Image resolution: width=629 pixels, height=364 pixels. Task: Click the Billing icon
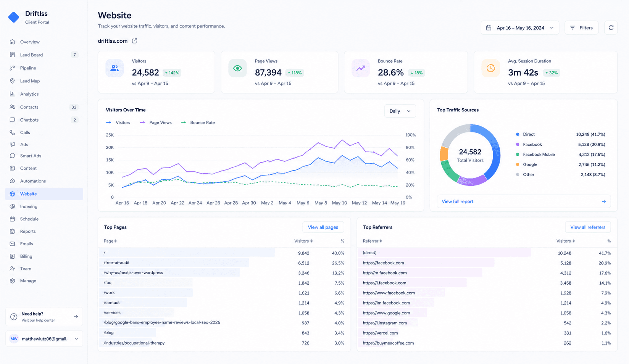coord(12,256)
